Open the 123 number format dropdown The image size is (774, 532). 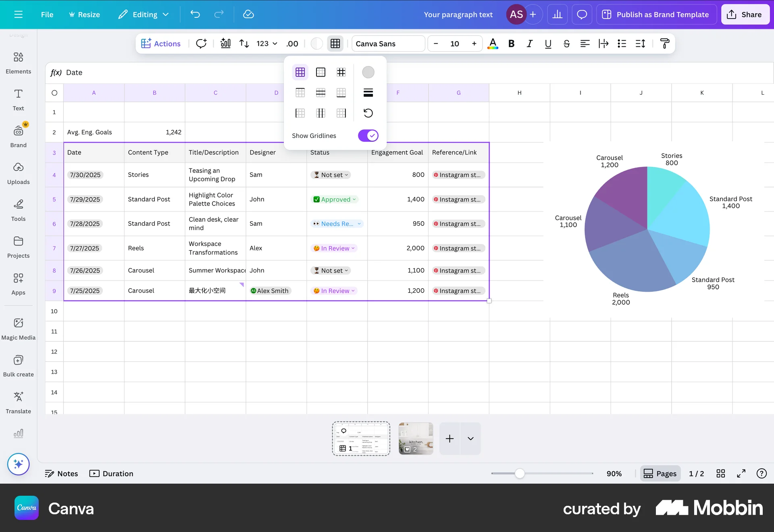266,44
